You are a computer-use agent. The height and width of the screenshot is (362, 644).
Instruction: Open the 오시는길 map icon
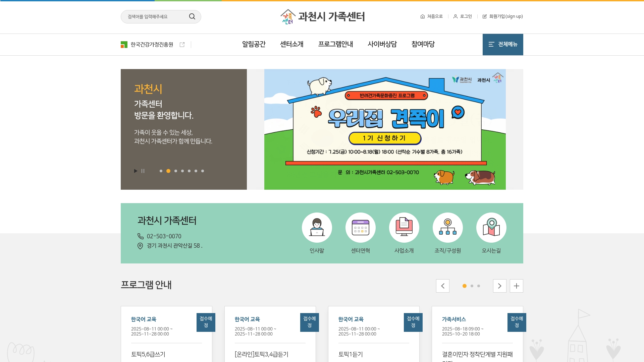(491, 228)
